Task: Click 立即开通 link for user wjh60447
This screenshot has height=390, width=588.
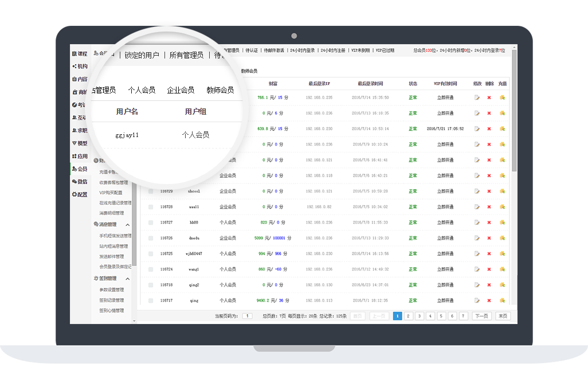Action: coord(445,253)
